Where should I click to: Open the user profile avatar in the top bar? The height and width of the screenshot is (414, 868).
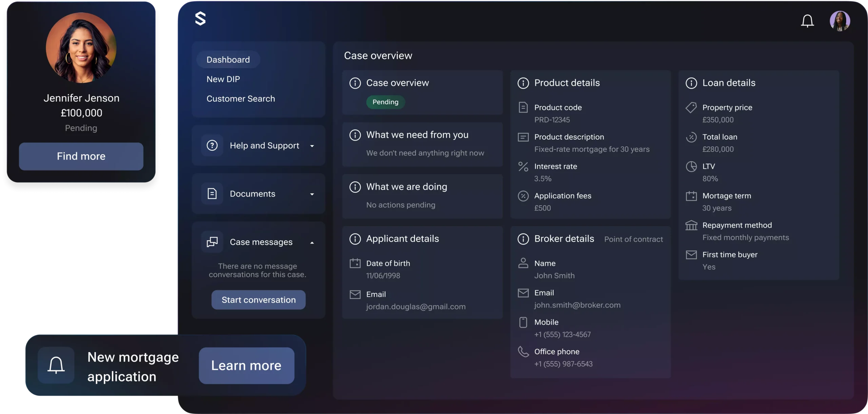[x=840, y=21]
